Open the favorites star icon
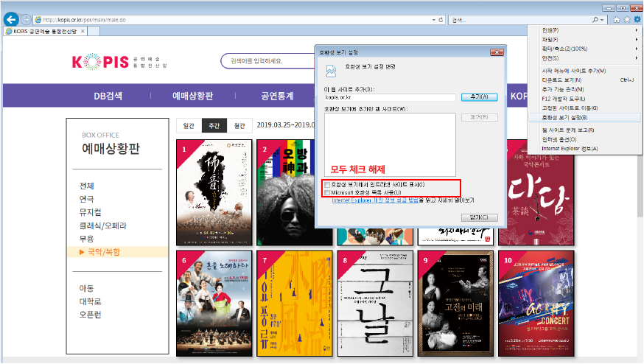 point(627,20)
